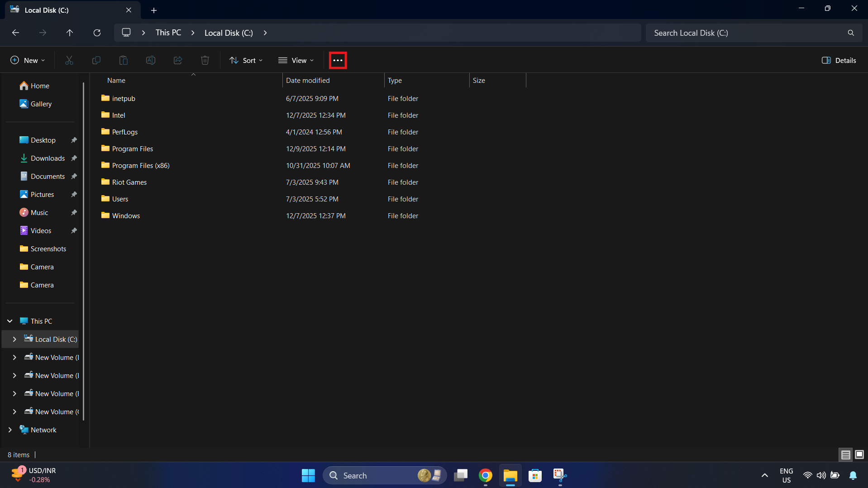
Task: Open the New item menu
Action: 28,60
